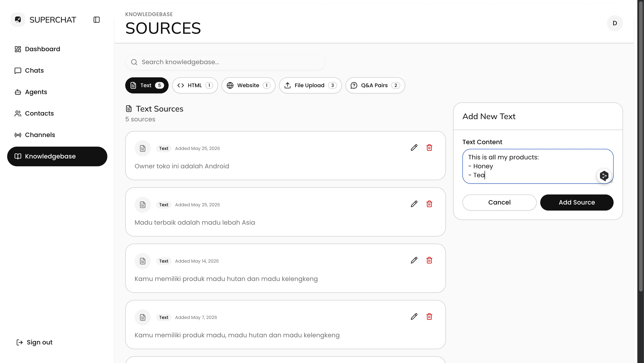This screenshot has height=363, width=644.
Task: Click the '5 sources' count label
Action: coord(140,119)
